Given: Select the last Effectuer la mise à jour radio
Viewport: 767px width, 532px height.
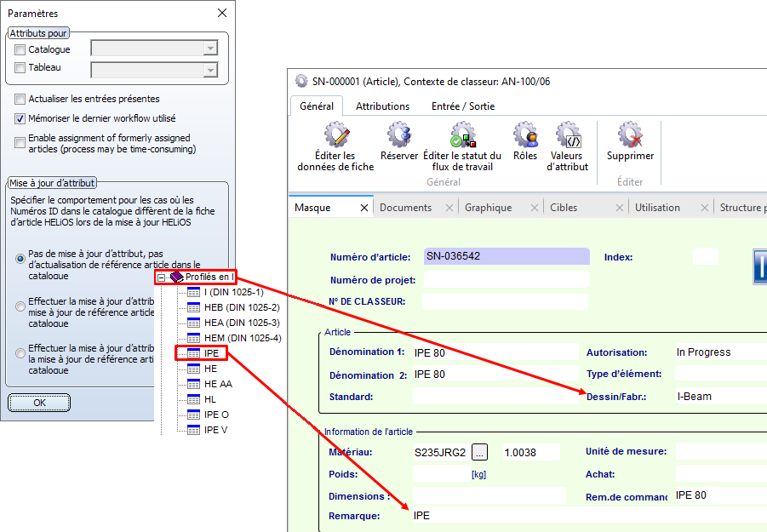Looking at the screenshot, I should [20, 353].
